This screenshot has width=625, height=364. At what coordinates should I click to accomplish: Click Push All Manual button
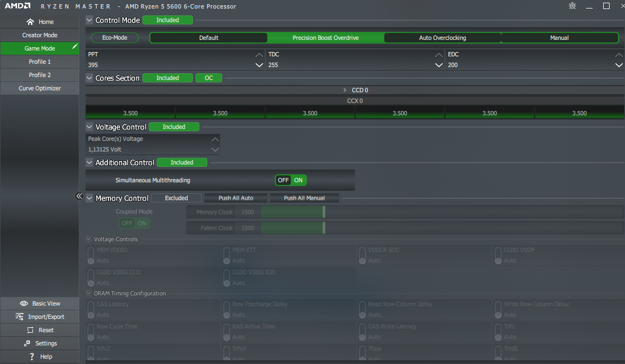[x=304, y=198]
